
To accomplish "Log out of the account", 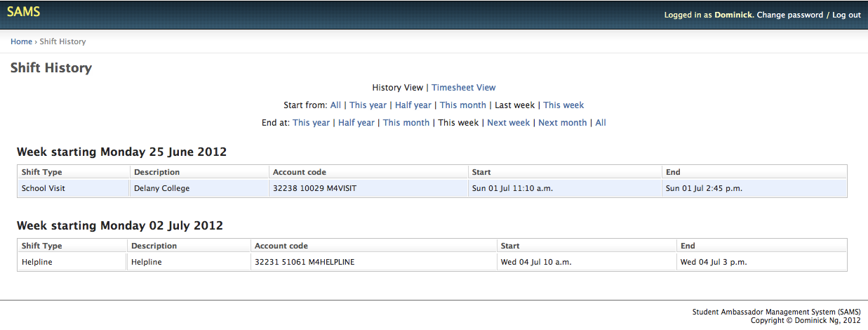I will click(x=846, y=15).
